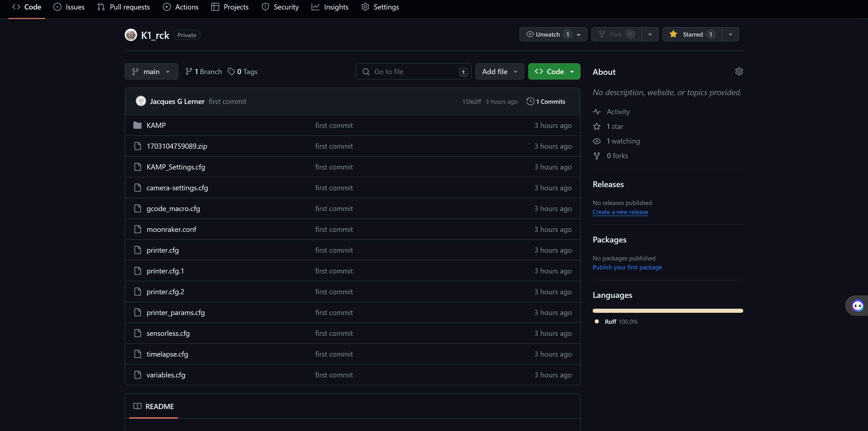The width and height of the screenshot is (868, 431).
Task: Click file icon beside moonraker.conf
Action: pos(137,229)
